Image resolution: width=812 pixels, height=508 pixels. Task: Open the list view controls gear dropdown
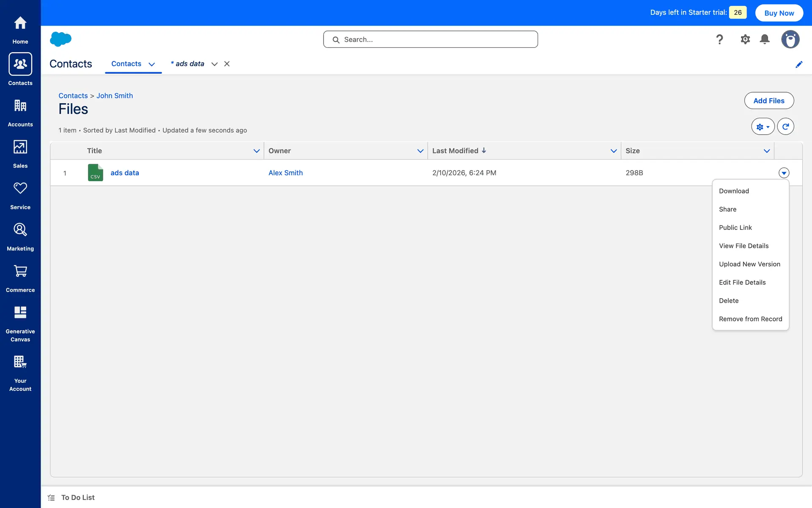(763, 127)
